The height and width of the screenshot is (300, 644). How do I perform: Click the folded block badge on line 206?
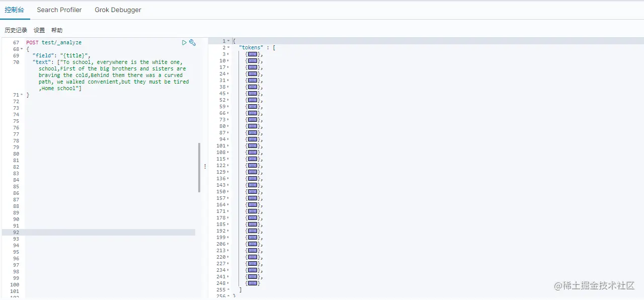(253, 244)
